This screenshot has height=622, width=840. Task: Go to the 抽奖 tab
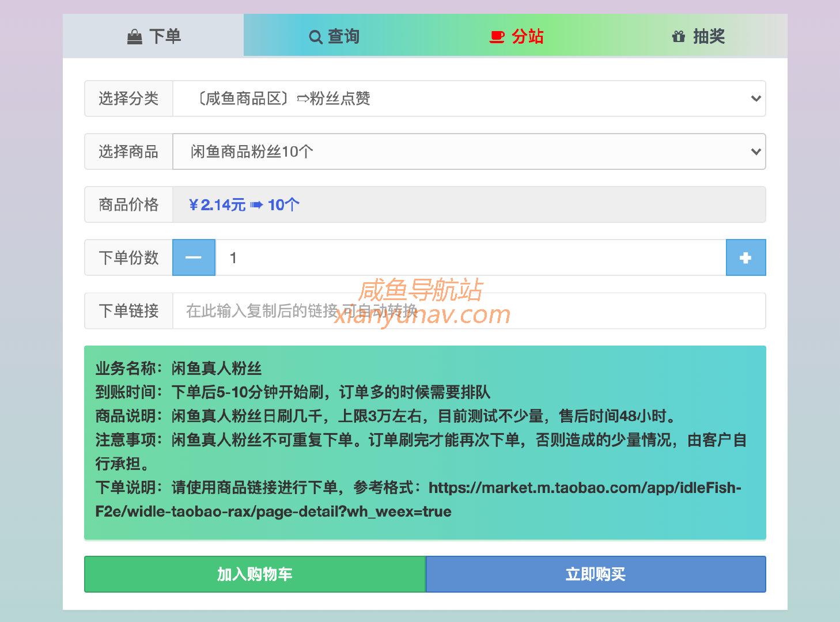(x=697, y=36)
